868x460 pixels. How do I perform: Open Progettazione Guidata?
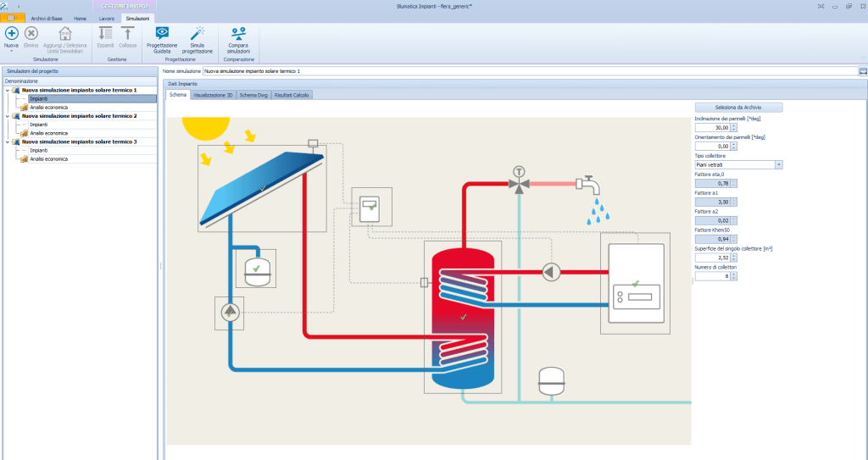[162, 34]
